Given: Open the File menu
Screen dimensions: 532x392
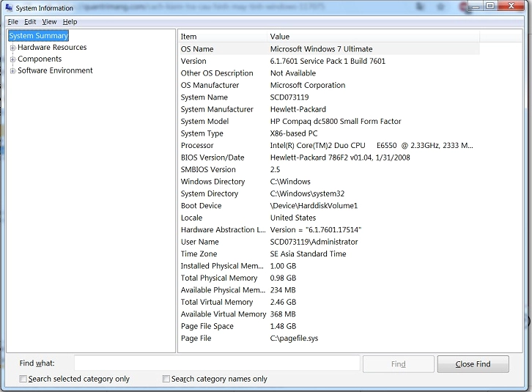Looking at the screenshot, I should pos(13,22).
